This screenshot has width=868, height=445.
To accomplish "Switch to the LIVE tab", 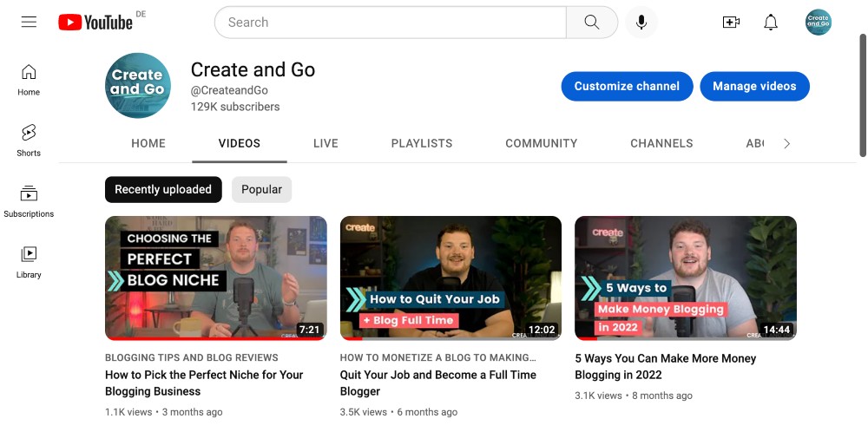I will pos(325,143).
